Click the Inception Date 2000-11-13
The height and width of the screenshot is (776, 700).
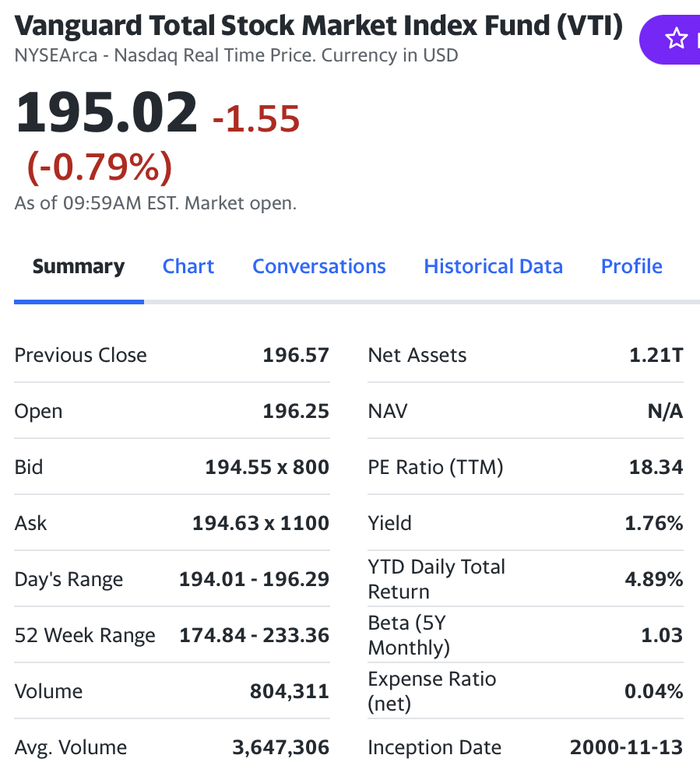[626, 747]
